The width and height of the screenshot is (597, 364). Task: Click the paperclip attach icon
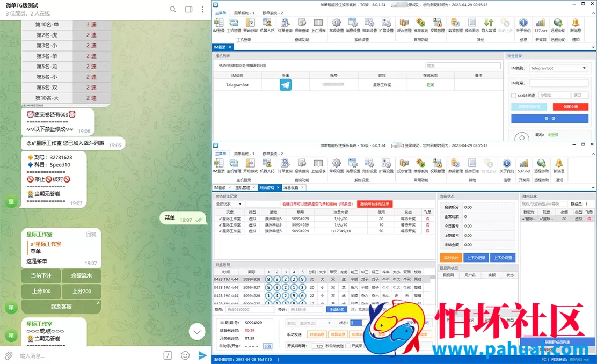[9, 355]
